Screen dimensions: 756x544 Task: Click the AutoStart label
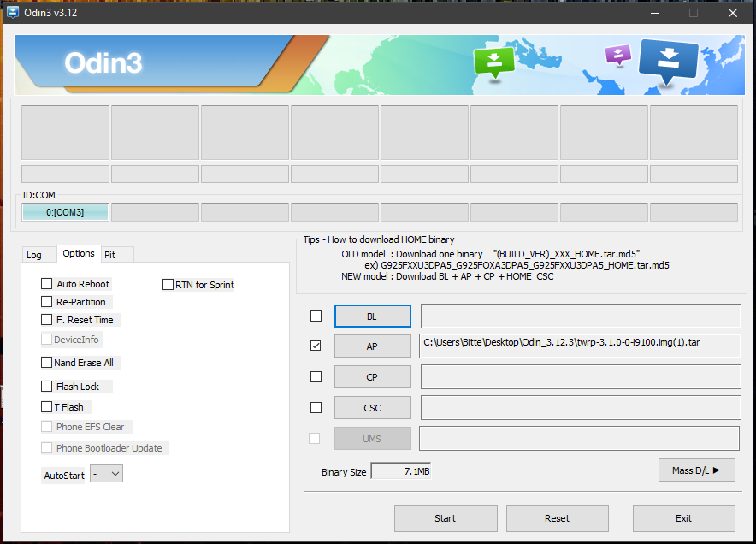(64, 476)
